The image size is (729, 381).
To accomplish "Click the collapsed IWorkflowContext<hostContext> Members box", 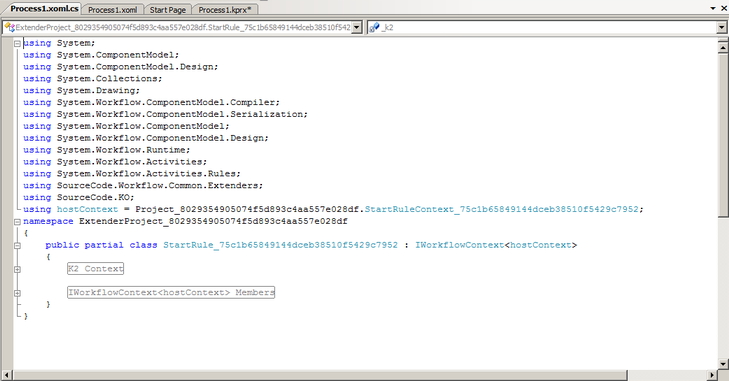I will [171, 292].
